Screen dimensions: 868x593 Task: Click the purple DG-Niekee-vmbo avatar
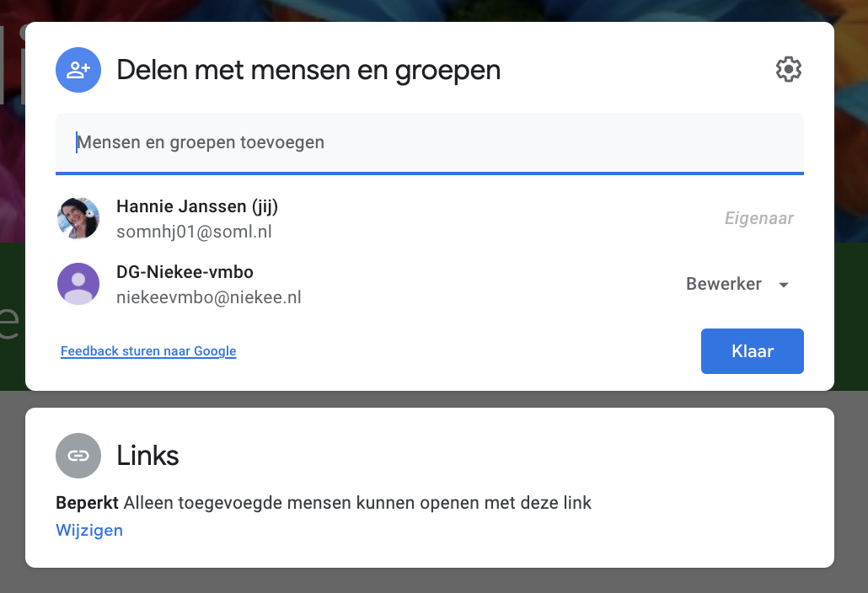78,284
